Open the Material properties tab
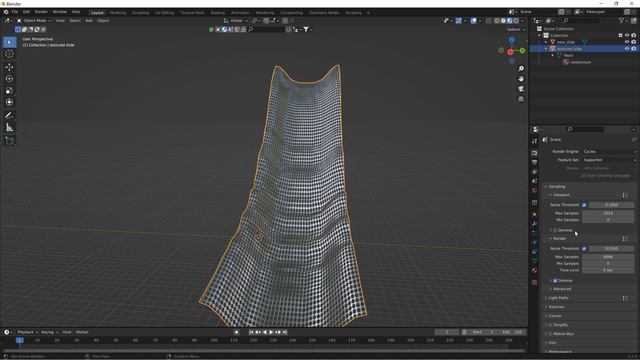 [535, 270]
